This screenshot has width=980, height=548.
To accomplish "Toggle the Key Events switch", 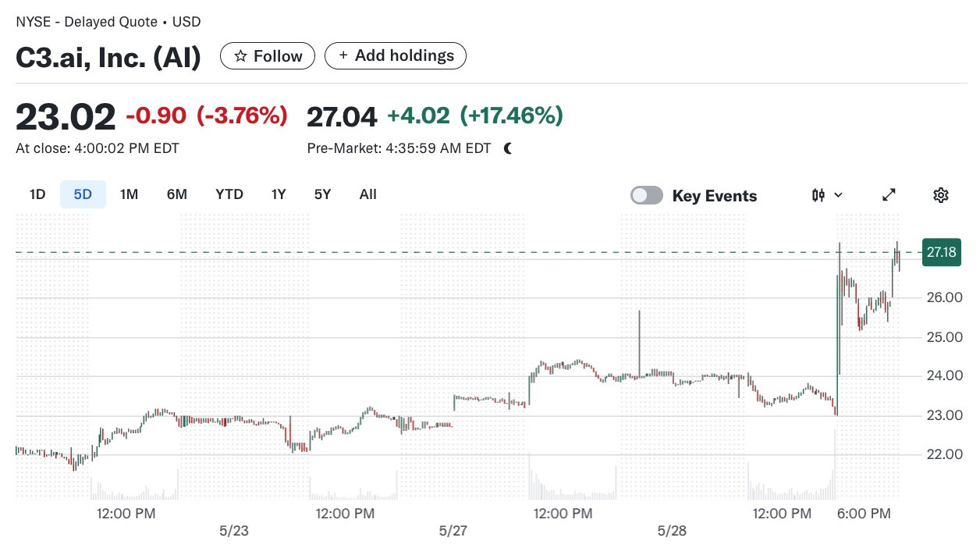I will click(x=647, y=195).
